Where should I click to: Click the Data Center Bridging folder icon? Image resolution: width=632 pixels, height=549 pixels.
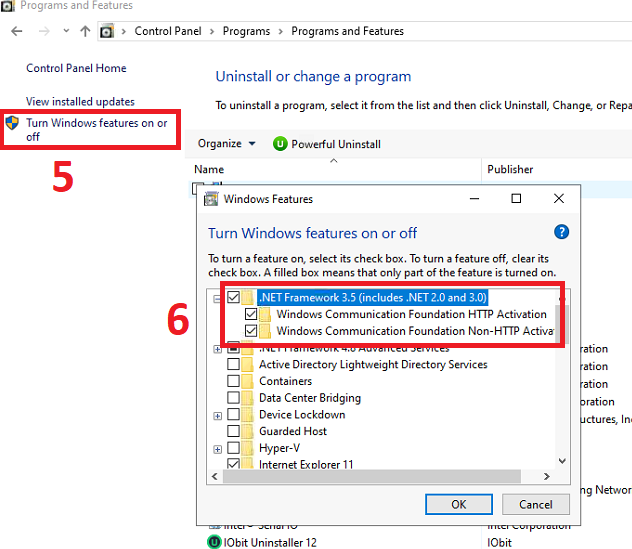click(x=247, y=397)
